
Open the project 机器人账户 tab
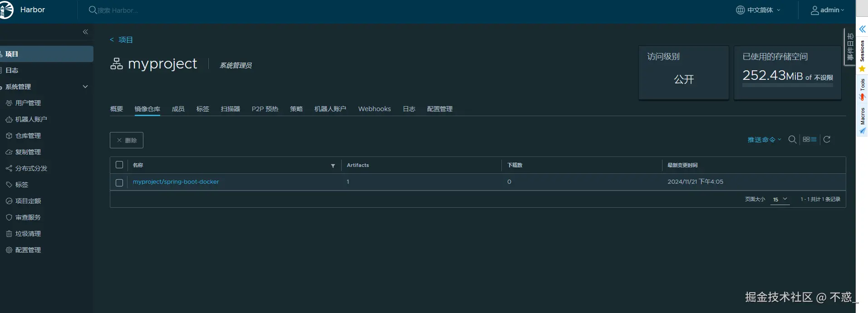tap(330, 109)
